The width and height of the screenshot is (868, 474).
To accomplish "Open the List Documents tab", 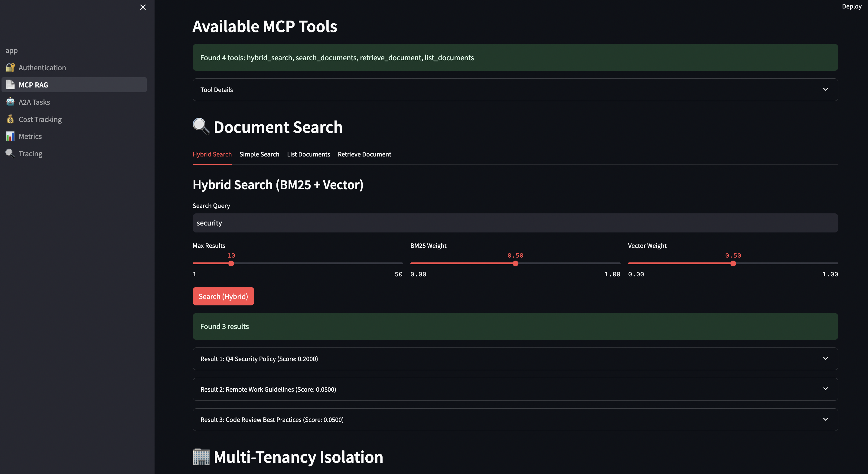I will (308, 154).
